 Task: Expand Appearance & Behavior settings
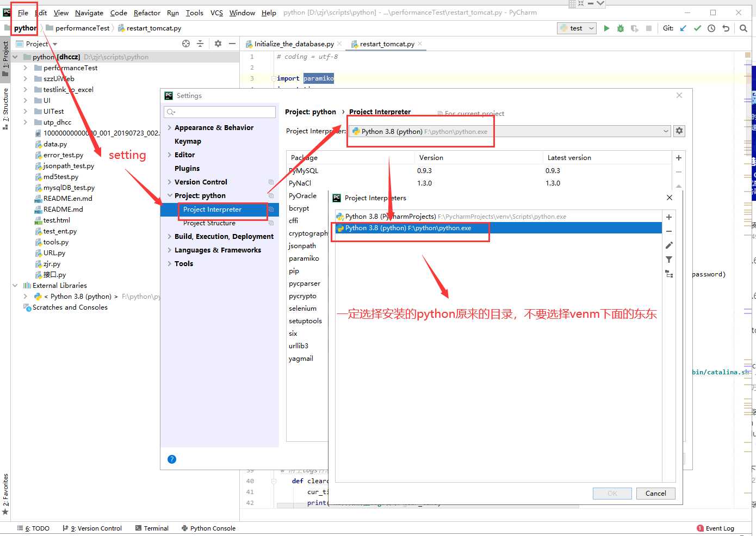(170, 128)
